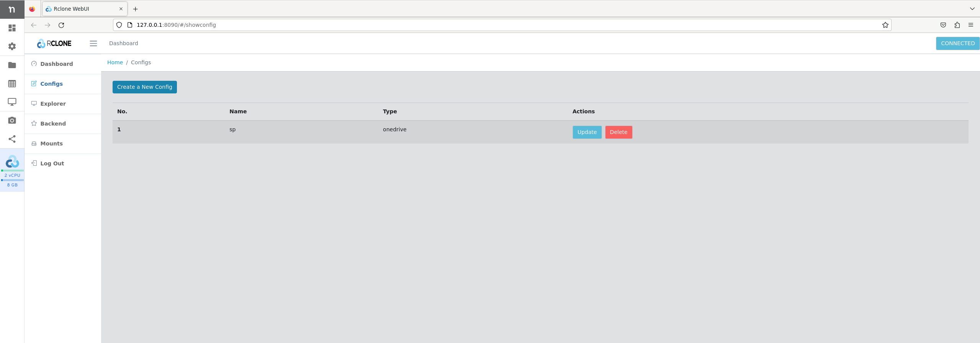Image resolution: width=980 pixels, height=343 pixels.
Task: Click Create a New Config button
Action: (x=144, y=87)
